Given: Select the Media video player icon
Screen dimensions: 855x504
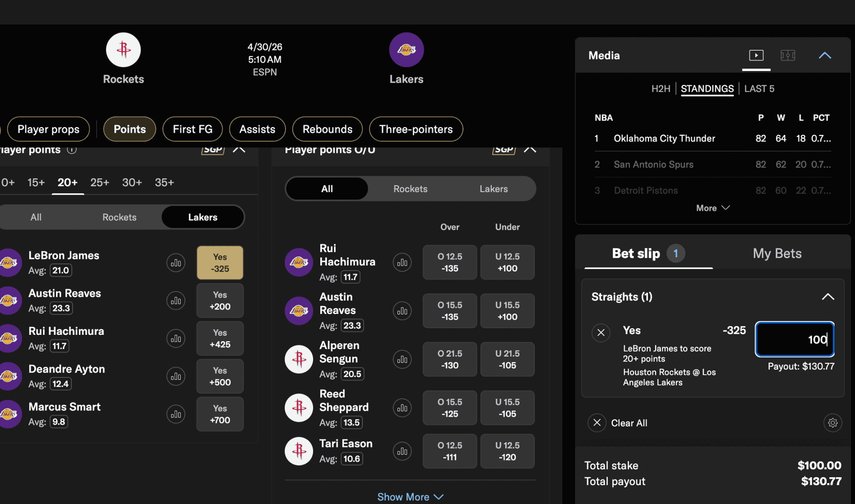Looking at the screenshot, I should pos(756,55).
